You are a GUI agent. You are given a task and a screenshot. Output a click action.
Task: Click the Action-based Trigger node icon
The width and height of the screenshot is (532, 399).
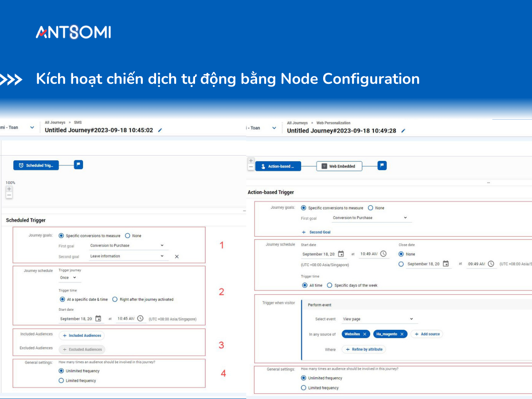[264, 166]
